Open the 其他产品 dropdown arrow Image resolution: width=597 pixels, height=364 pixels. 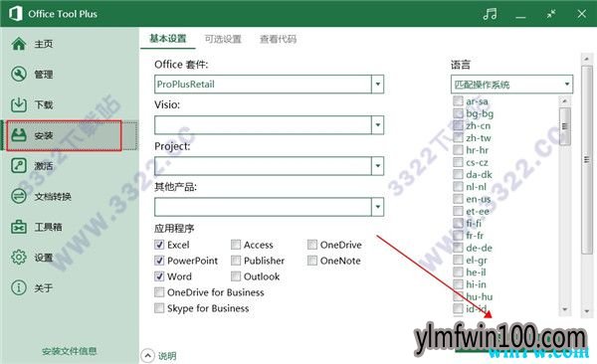(378, 207)
